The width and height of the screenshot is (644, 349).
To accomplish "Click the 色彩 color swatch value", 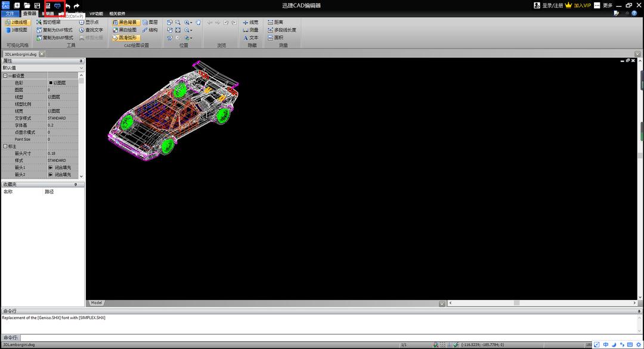I will click(51, 83).
